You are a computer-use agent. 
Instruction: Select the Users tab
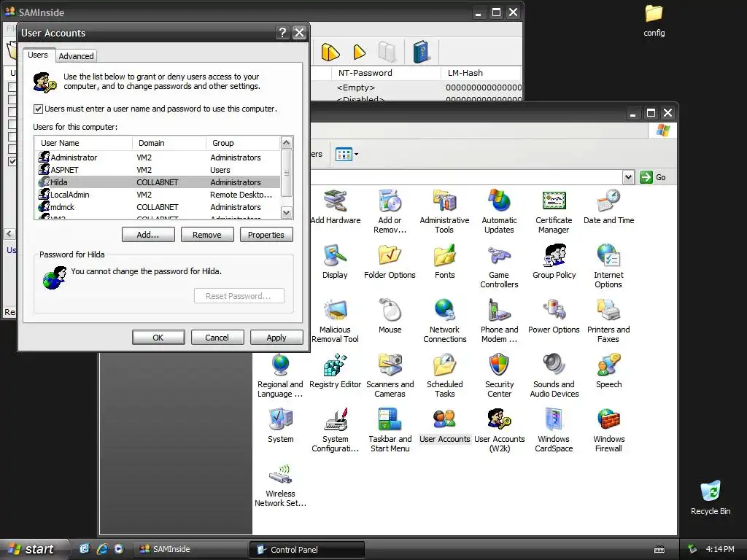click(38, 55)
